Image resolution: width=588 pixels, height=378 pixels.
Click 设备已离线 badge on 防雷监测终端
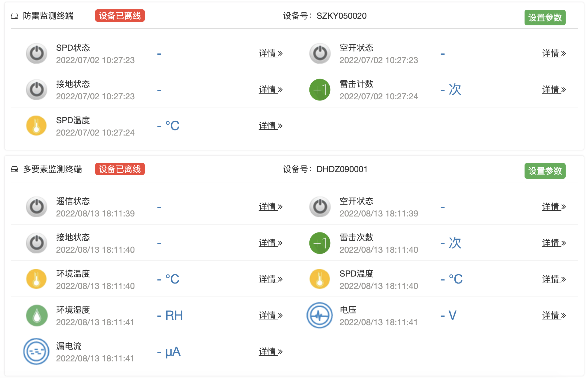120,16
